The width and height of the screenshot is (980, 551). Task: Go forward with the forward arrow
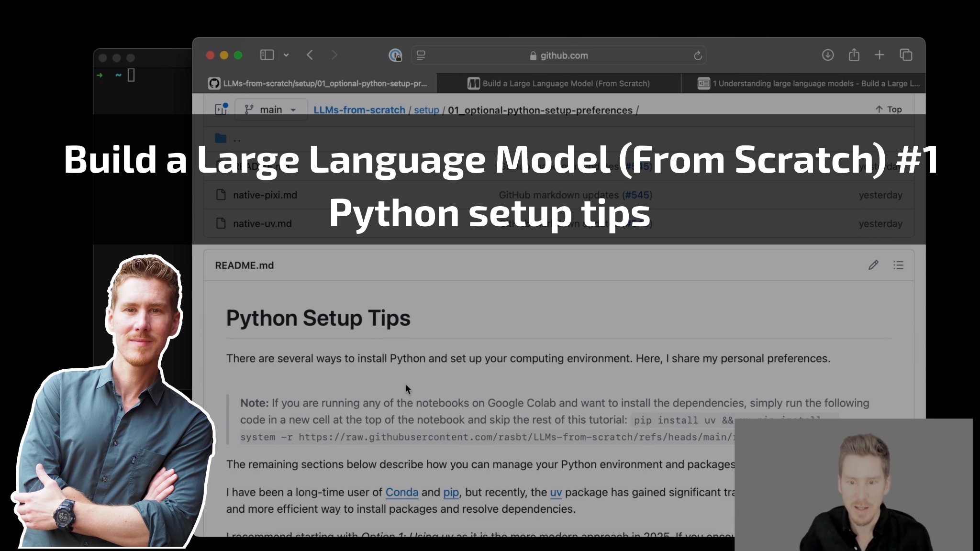pos(334,55)
